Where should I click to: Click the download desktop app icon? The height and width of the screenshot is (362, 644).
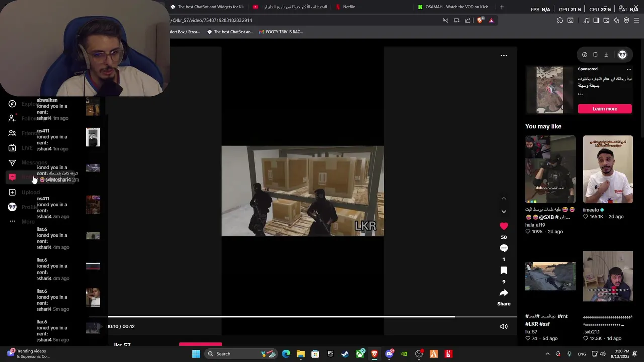click(x=606, y=55)
